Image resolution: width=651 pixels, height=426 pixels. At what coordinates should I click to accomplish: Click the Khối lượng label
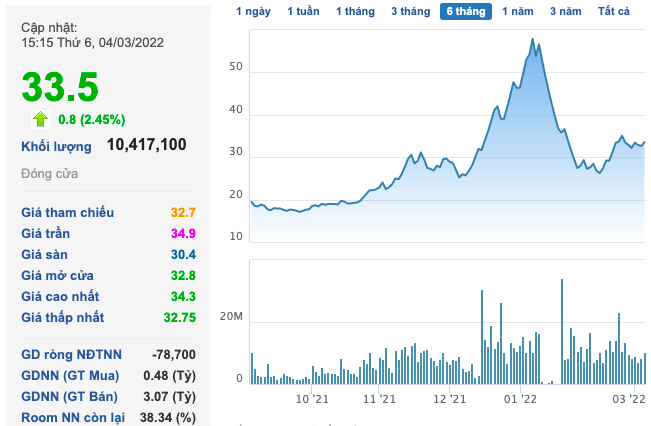pos(56,147)
